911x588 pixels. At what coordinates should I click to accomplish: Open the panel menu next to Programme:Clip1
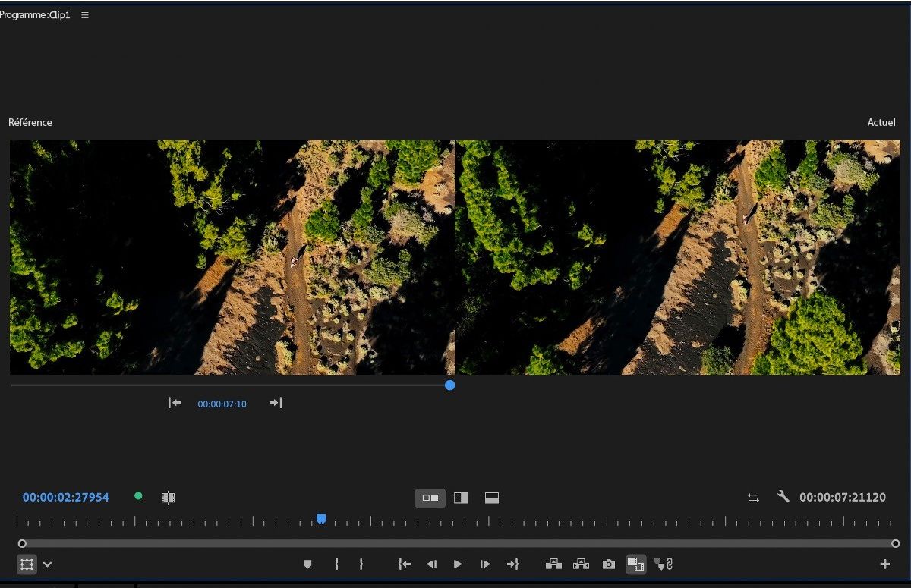[x=84, y=14]
